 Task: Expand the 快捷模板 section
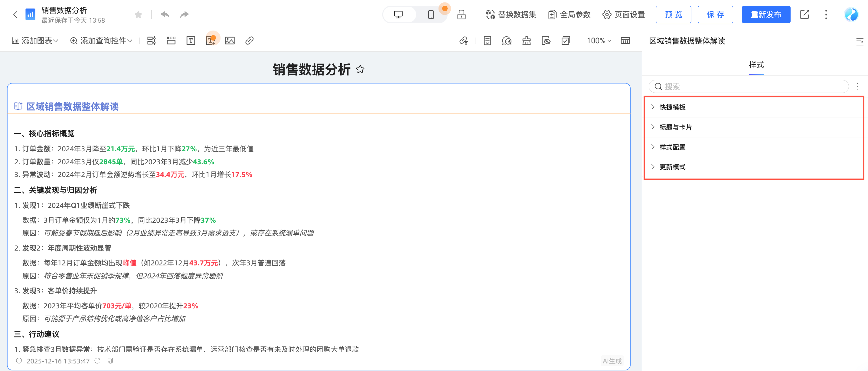672,107
